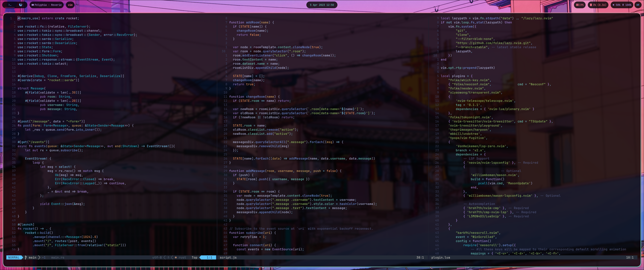644x270 pixels.
Task: Click the microphone 100% icon
Action: pos(623,5)
